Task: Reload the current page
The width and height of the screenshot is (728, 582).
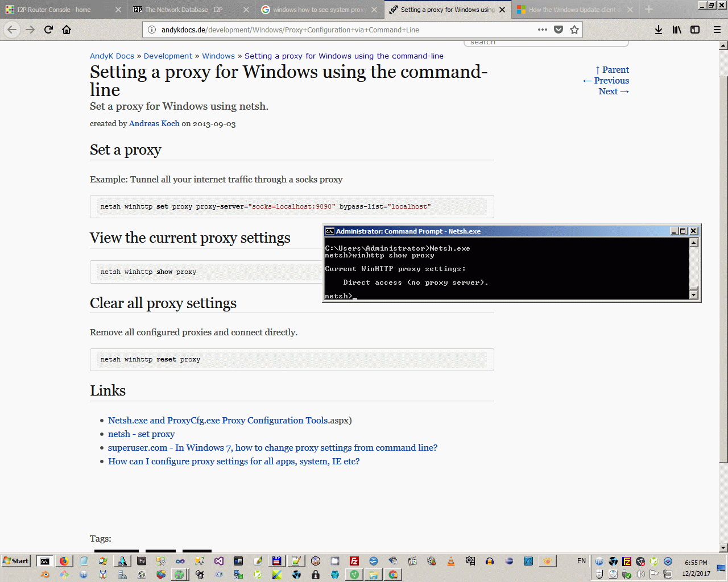Action: click(48, 30)
